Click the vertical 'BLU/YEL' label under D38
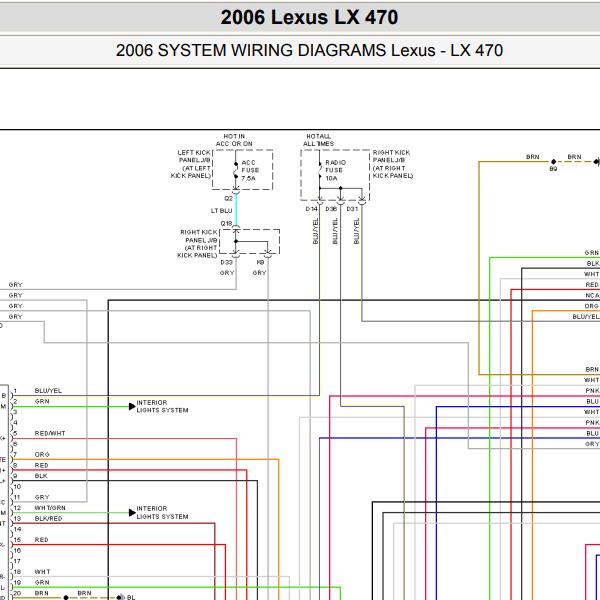 [335, 231]
